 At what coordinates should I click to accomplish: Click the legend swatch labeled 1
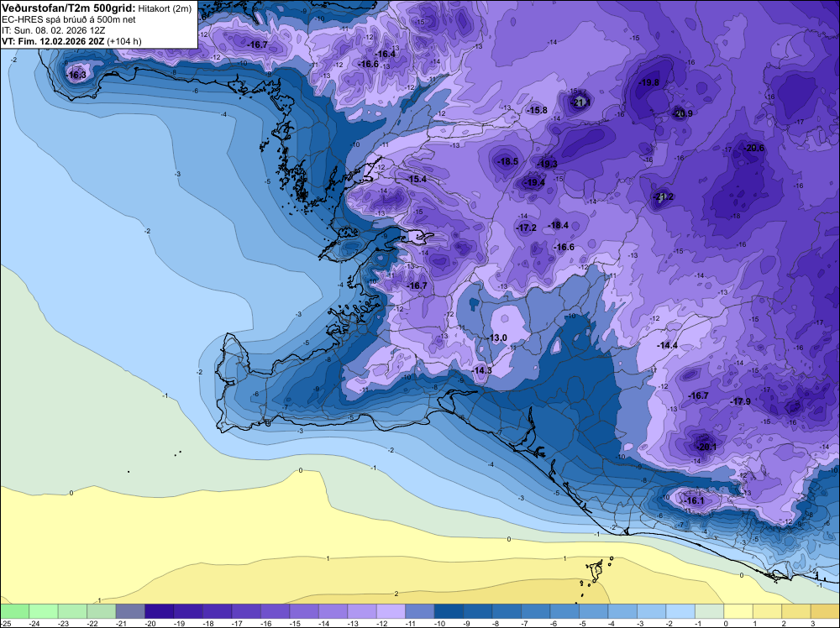pos(767,611)
